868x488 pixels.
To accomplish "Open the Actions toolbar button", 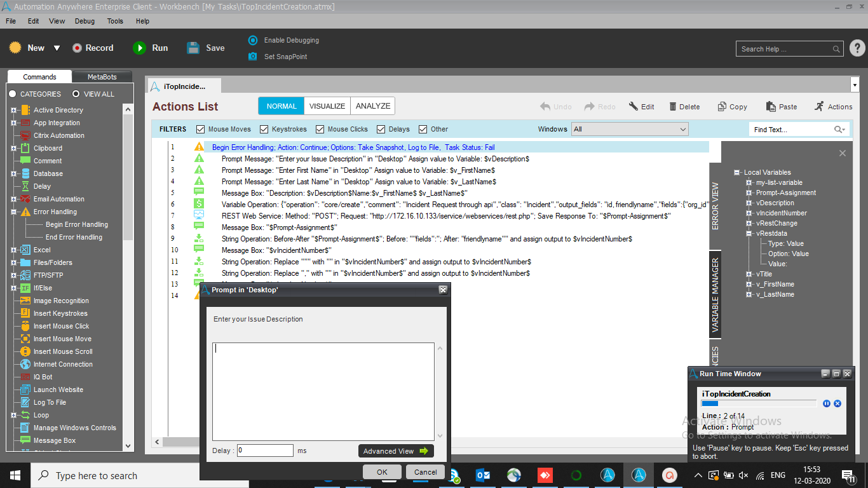I will [x=833, y=107].
